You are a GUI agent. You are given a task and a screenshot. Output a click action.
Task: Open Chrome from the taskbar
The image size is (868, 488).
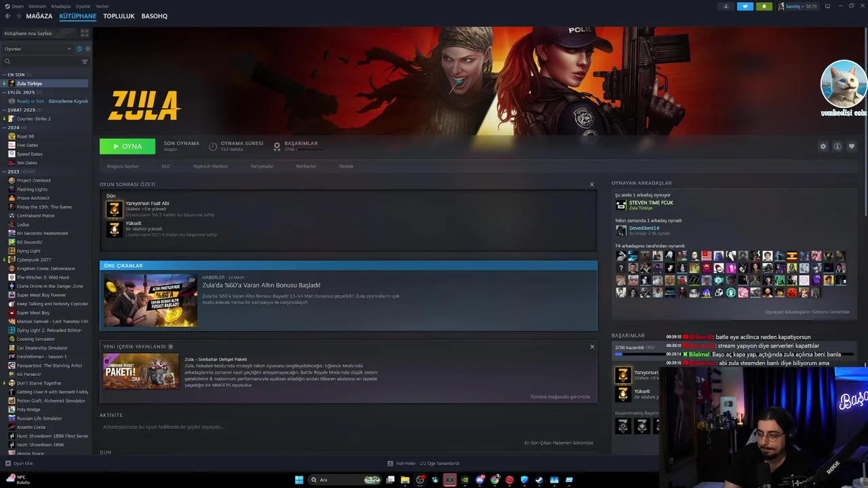[x=495, y=480]
